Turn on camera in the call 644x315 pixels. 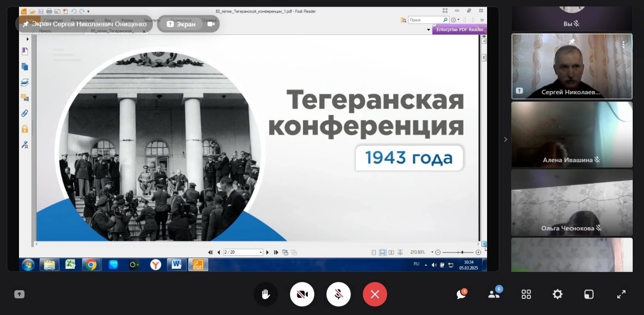click(x=302, y=295)
